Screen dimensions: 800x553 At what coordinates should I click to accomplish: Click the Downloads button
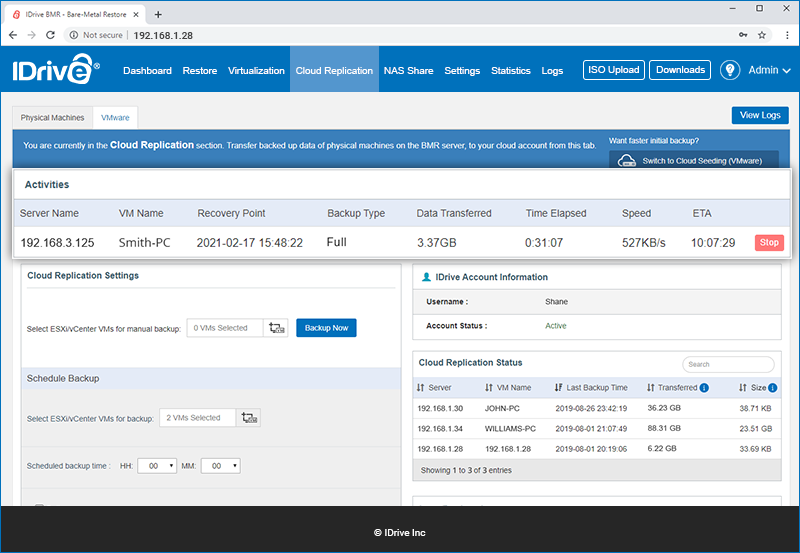pyautogui.click(x=680, y=70)
